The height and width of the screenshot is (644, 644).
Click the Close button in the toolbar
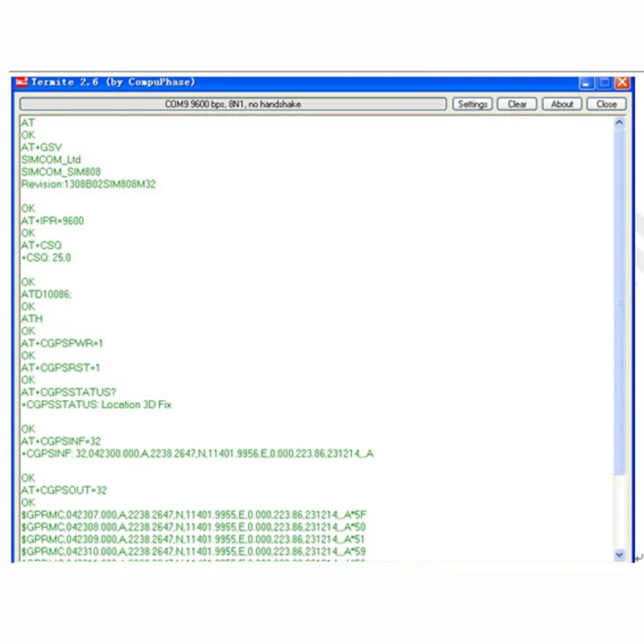click(606, 105)
